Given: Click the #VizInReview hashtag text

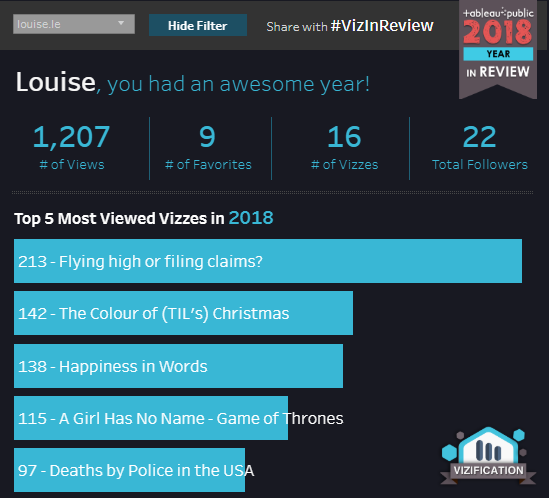Looking at the screenshot, I should coord(382,26).
